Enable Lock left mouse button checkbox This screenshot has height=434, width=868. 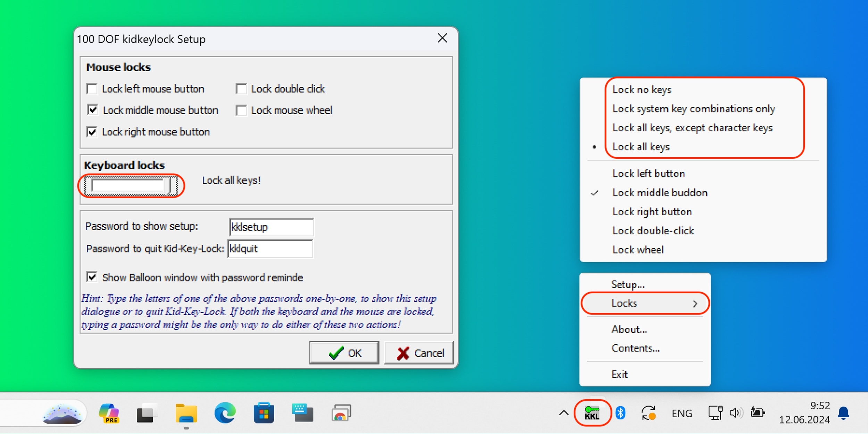[92, 89]
